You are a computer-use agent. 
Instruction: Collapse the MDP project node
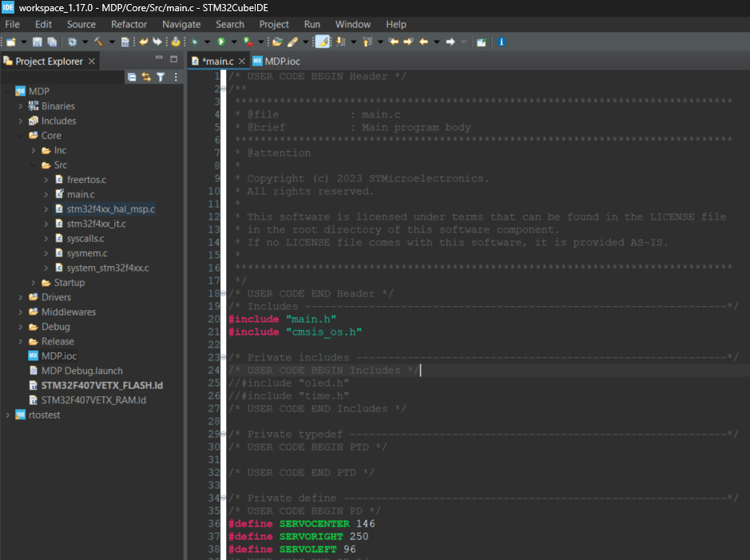pyautogui.click(x=7, y=91)
